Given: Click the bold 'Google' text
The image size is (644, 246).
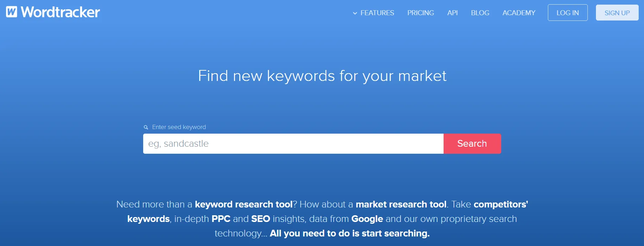Looking at the screenshot, I should point(367,219).
